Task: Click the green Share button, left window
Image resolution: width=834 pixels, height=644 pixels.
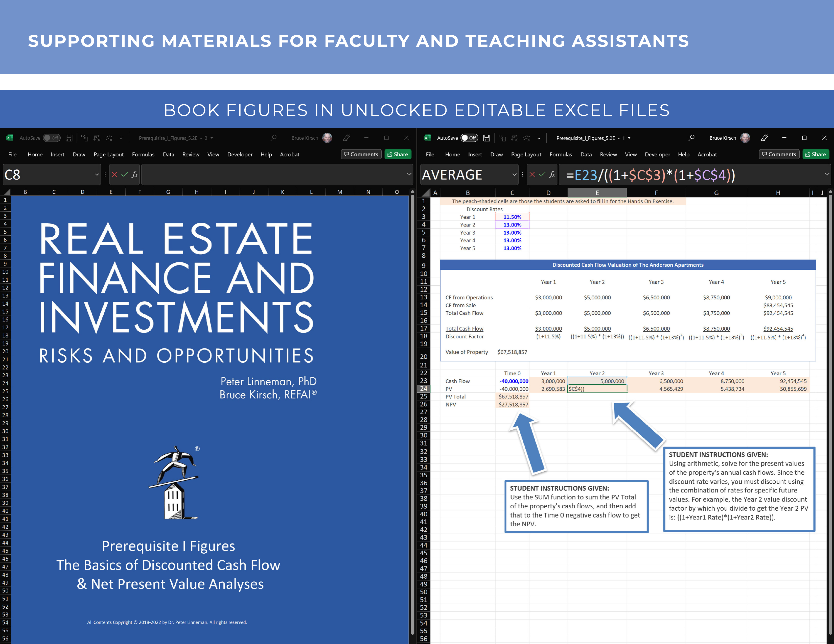Action: click(x=398, y=154)
